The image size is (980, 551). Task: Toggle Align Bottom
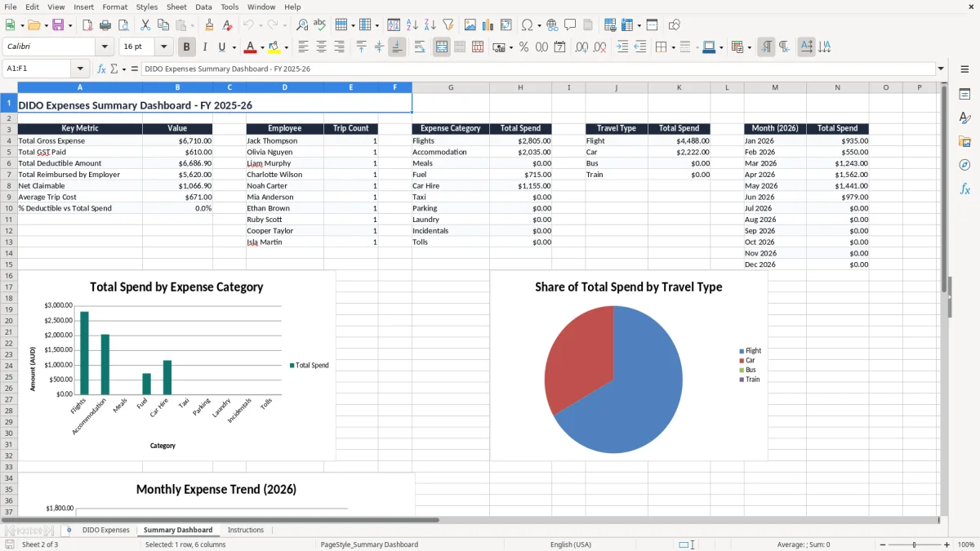click(x=397, y=47)
